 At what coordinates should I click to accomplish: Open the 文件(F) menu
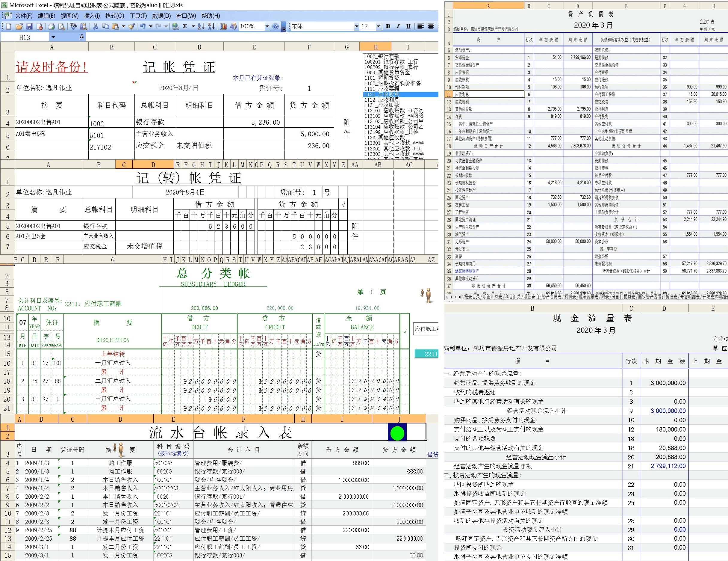24,16
